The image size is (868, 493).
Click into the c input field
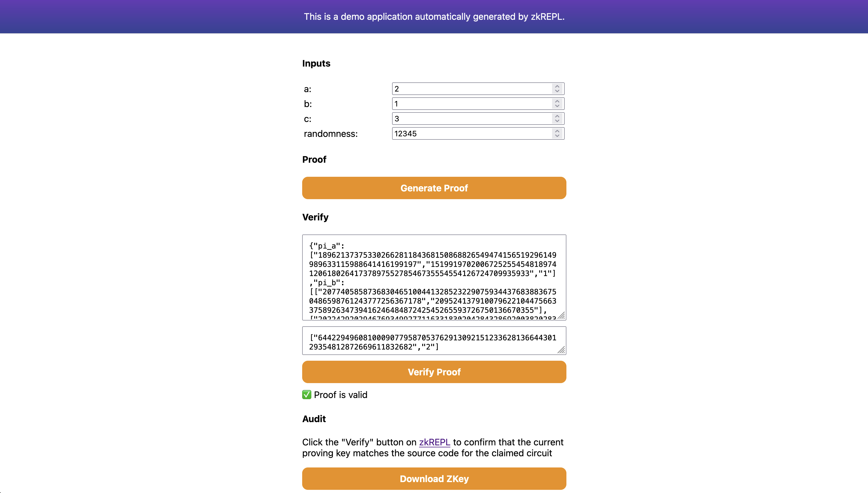[471, 119]
